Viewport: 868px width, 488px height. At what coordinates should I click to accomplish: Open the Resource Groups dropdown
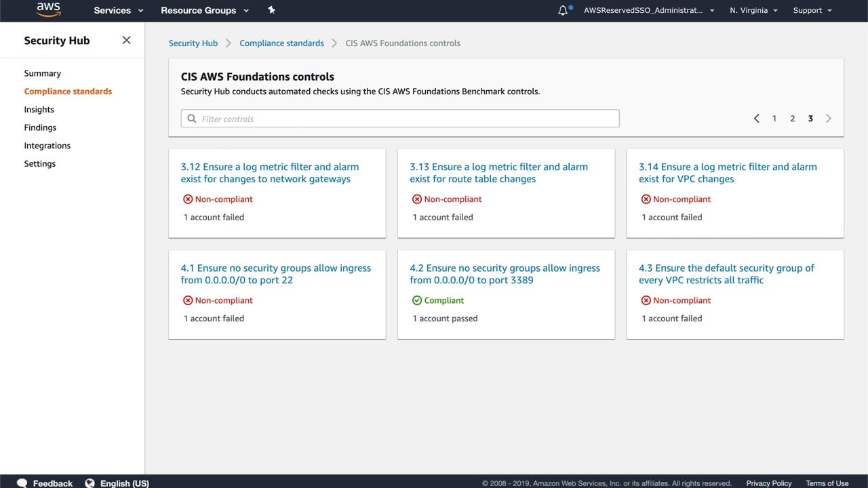pos(205,10)
